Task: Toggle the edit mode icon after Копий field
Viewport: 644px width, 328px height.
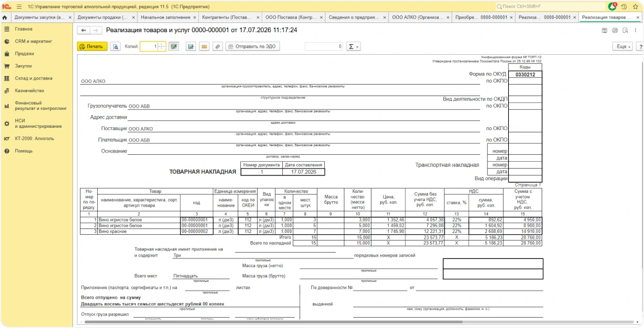Action: (174, 47)
